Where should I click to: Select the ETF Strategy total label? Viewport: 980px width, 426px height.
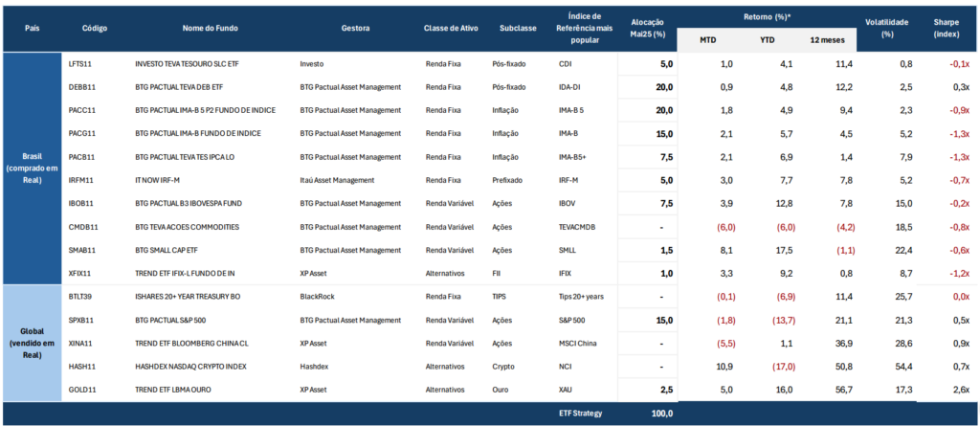coord(581,414)
